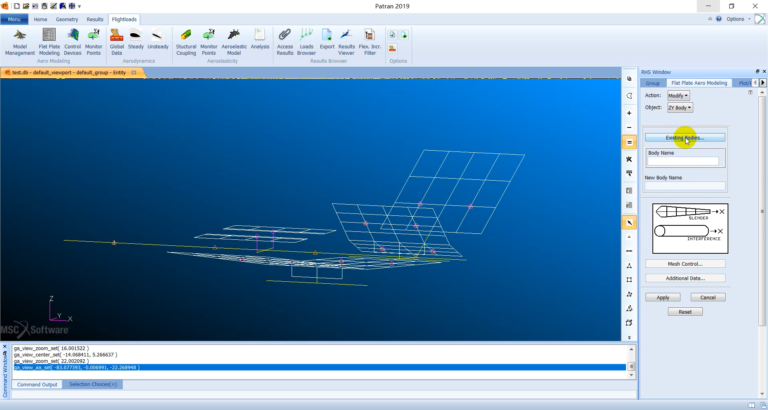Screen dimensions: 768x410
Task: Close the test.db viewport tab
Action: [134, 72]
